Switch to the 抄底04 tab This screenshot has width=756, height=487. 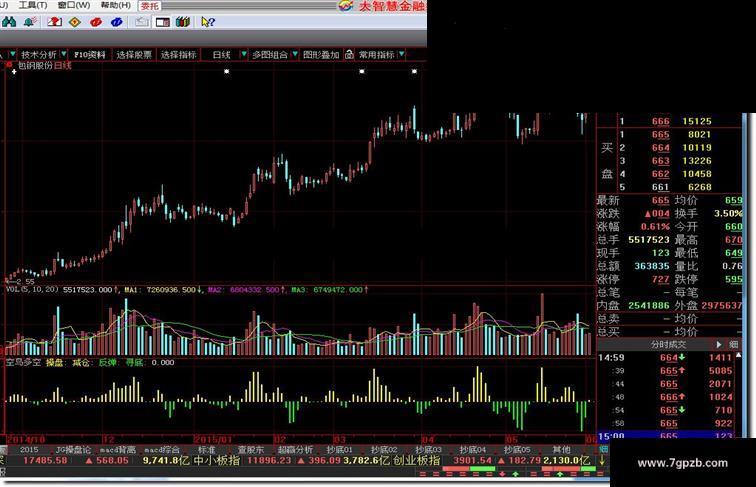472,449
